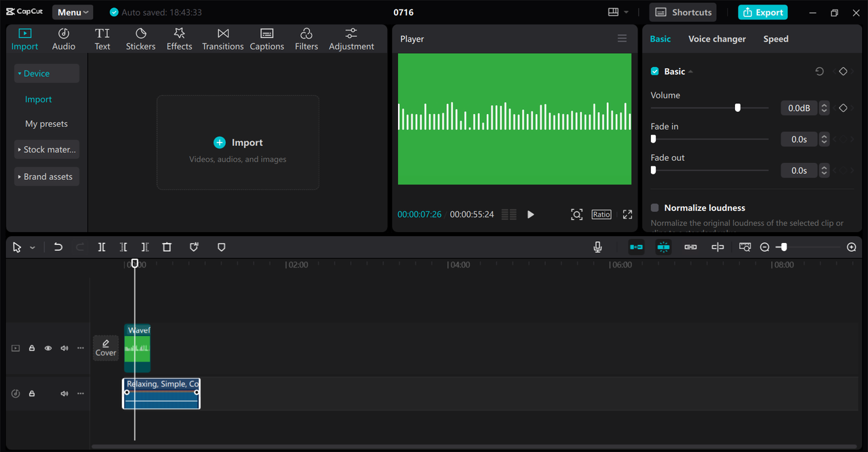Click the Split clip icon in timeline toolbar
The image size is (868, 452).
click(102, 248)
